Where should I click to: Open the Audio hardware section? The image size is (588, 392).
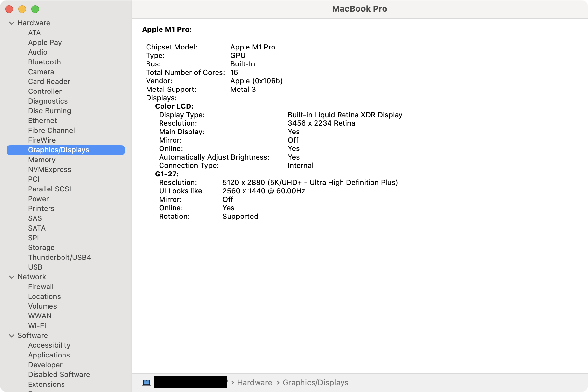click(38, 52)
